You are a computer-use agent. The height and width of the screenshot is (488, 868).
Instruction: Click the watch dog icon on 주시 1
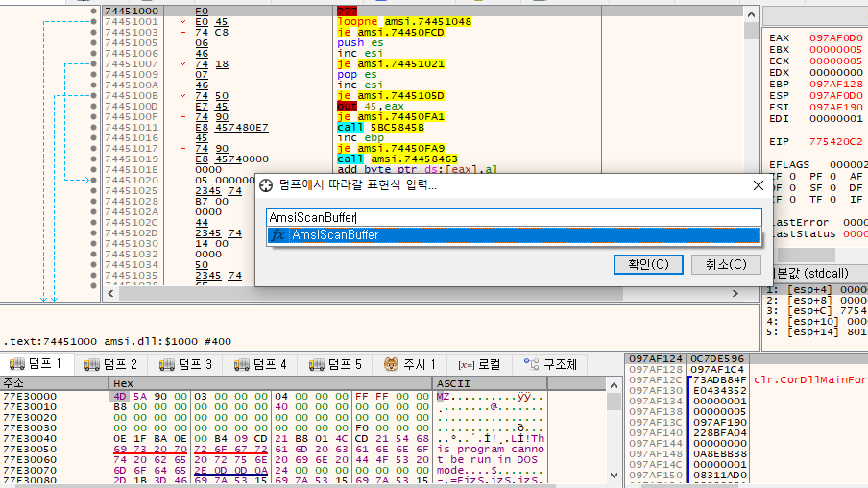[x=391, y=364]
